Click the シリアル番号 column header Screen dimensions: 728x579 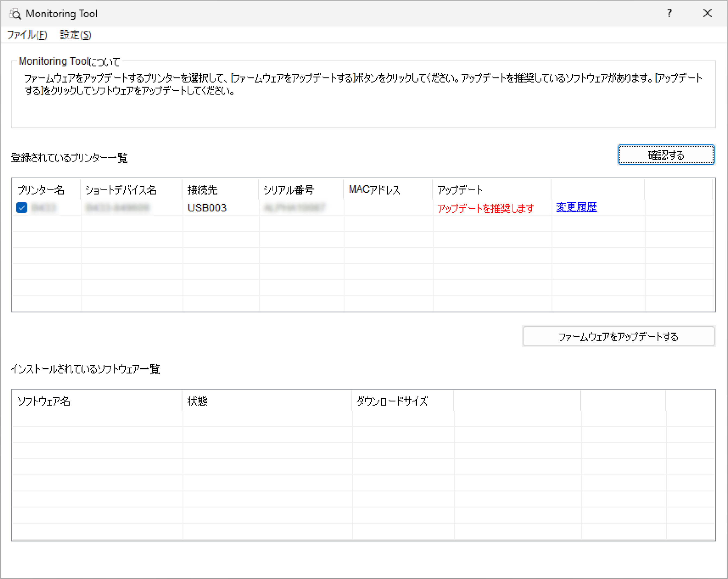point(301,190)
